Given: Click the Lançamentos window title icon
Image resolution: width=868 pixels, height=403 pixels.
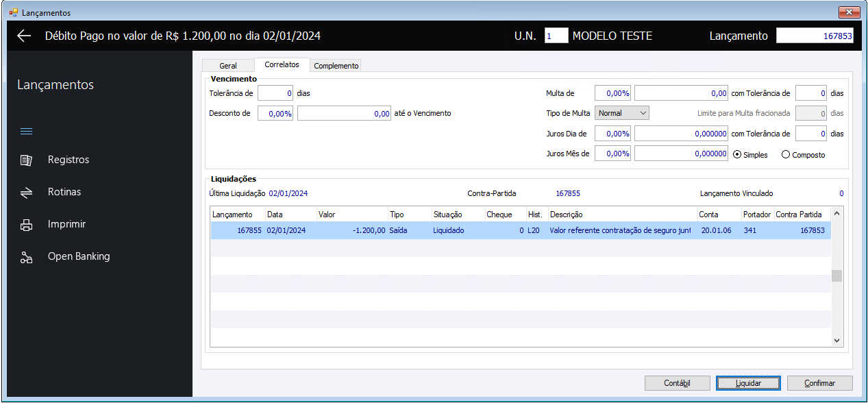Looking at the screenshot, I should point(13,12).
